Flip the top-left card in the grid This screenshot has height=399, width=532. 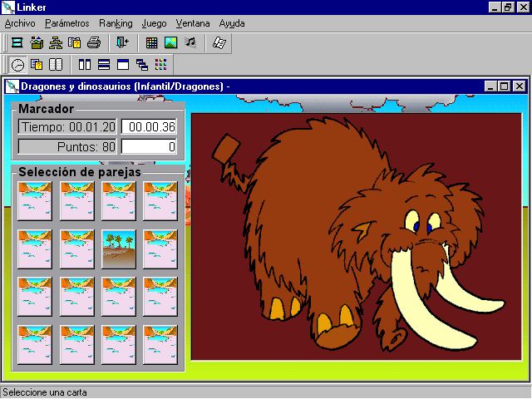tap(35, 200)
